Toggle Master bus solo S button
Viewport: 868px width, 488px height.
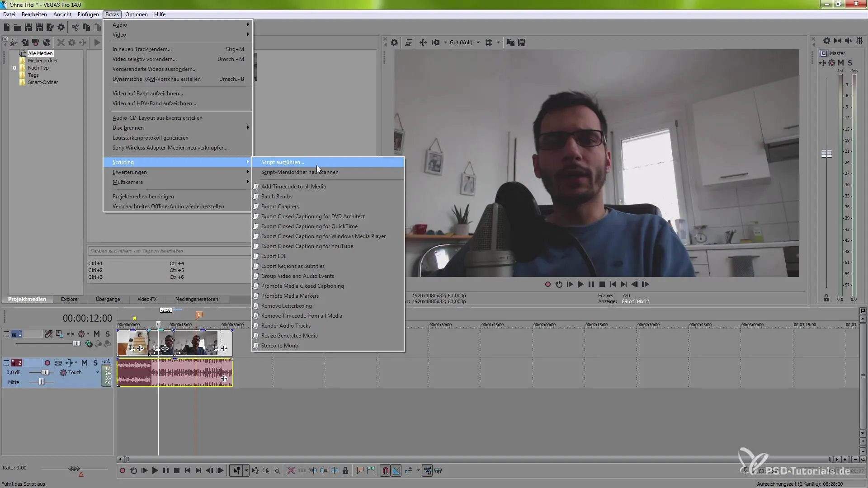pos(850,63)
